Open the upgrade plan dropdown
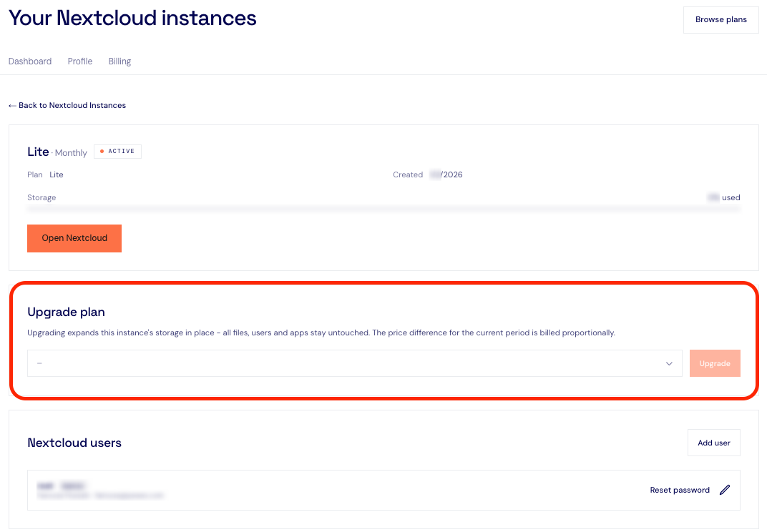Viewport: 767px width, 532px height. tap(355, 363)
